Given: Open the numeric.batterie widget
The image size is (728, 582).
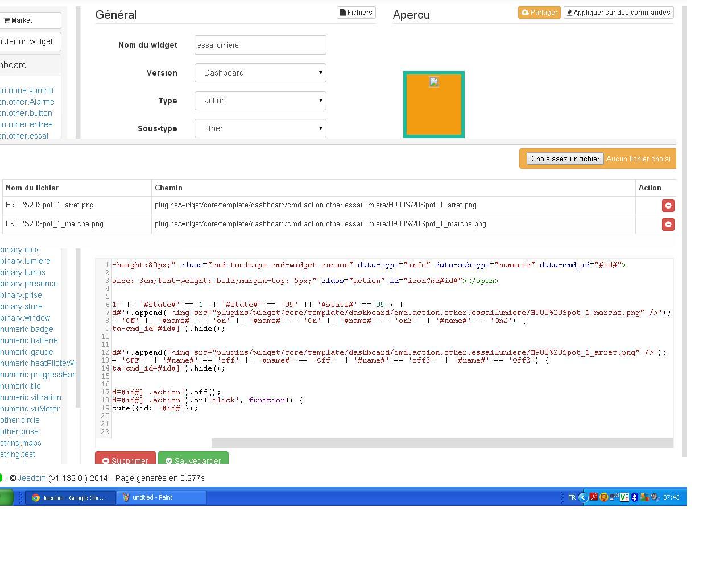Looking at the screenshot, I should point(29,340).
